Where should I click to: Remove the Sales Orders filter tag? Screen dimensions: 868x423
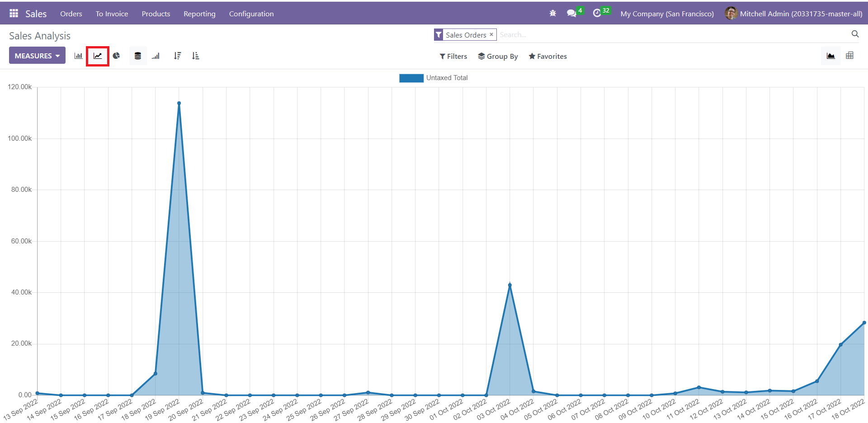(491, 34)
